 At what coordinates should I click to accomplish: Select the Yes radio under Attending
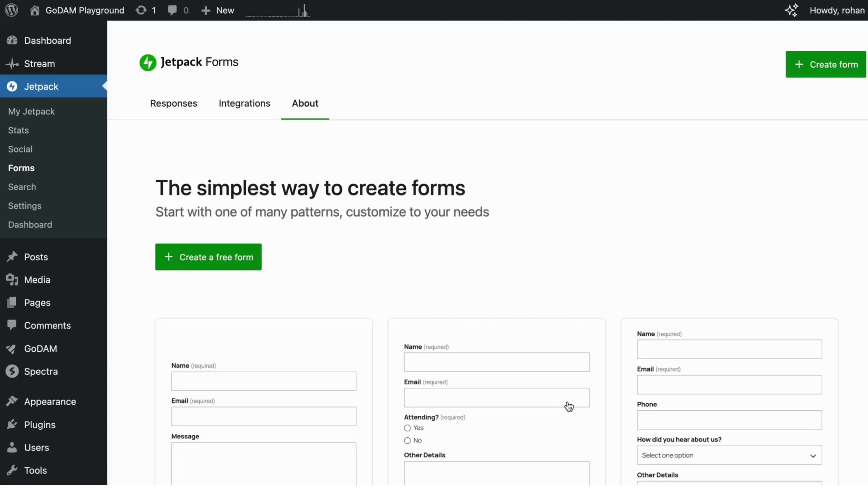pos(407,428)
